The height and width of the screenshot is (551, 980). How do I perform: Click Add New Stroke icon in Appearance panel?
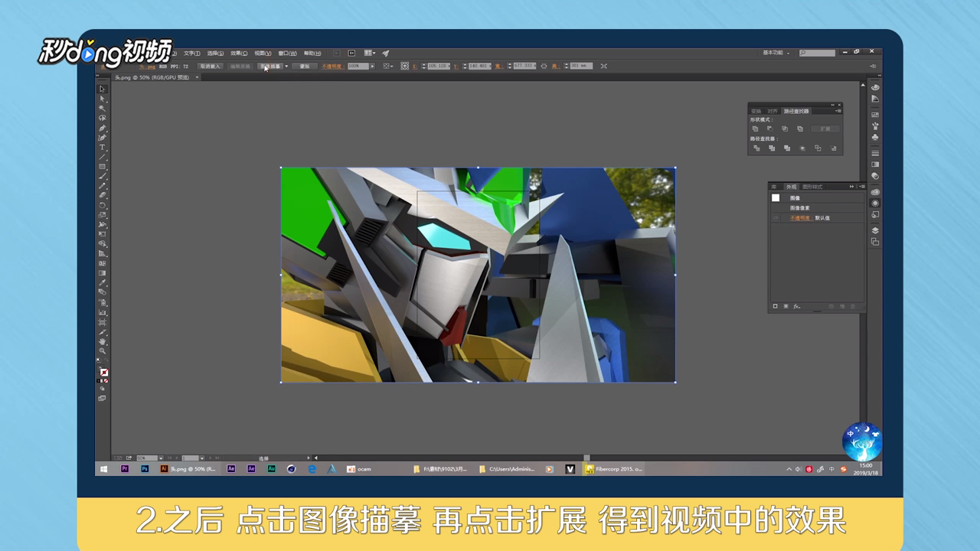tap(775, 306)
